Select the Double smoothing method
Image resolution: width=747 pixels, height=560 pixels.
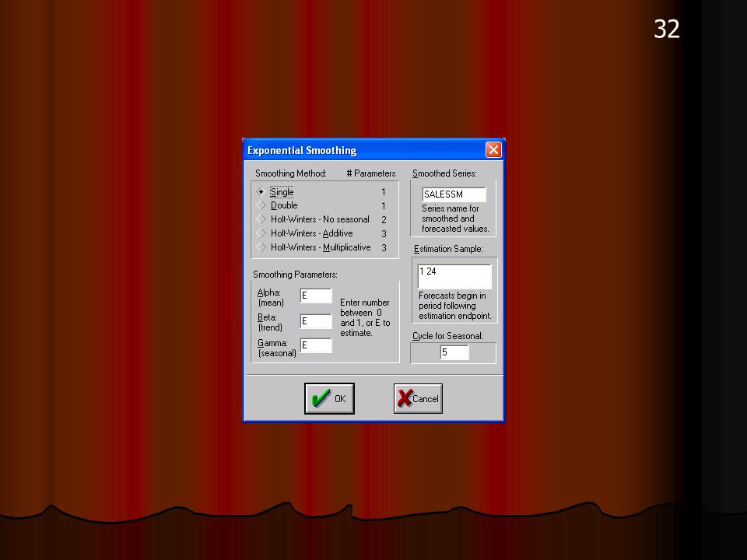click(277, 205)
